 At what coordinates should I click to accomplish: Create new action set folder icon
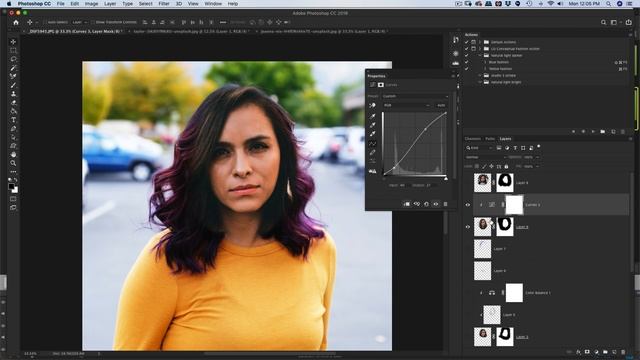pos(603,131)
